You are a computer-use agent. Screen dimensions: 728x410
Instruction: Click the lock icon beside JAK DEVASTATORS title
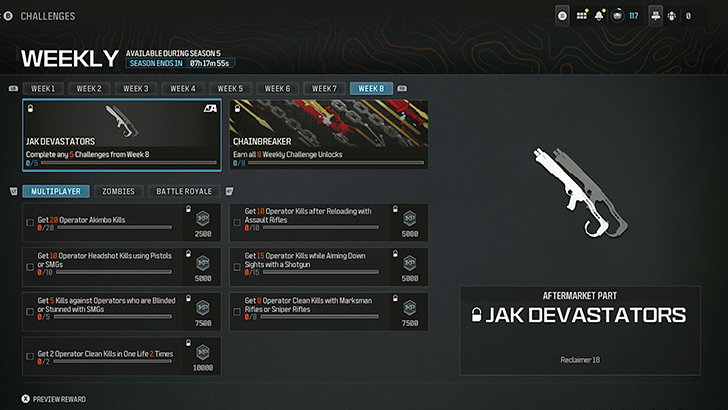(476, 315)
